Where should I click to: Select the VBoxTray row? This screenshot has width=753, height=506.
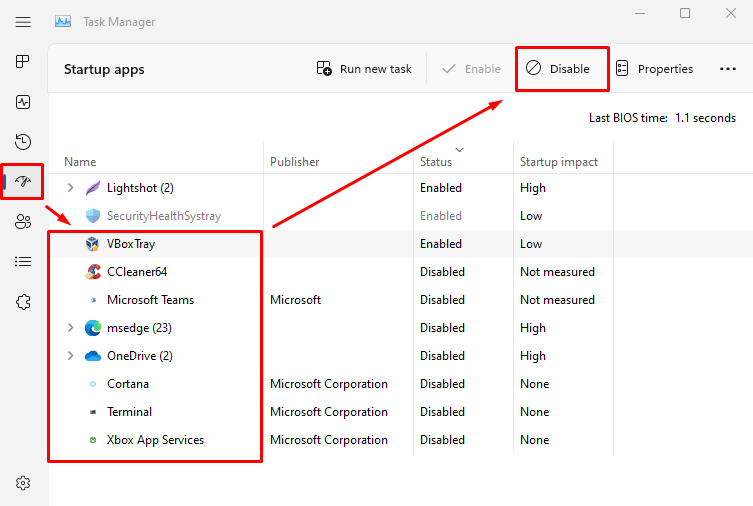401,244
